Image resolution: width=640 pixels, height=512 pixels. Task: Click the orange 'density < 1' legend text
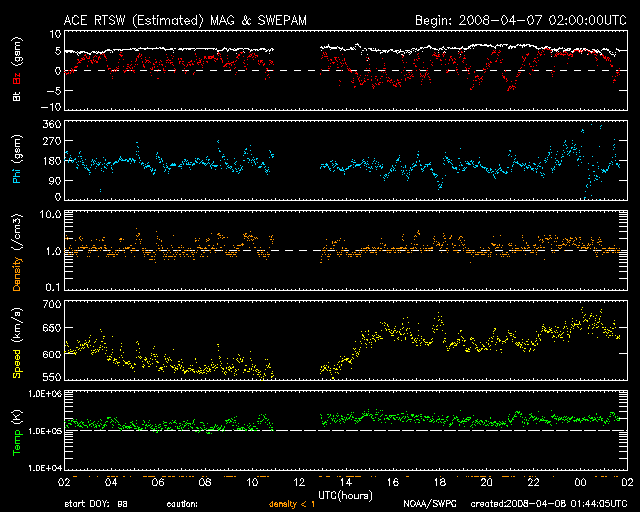coord(292,504)
